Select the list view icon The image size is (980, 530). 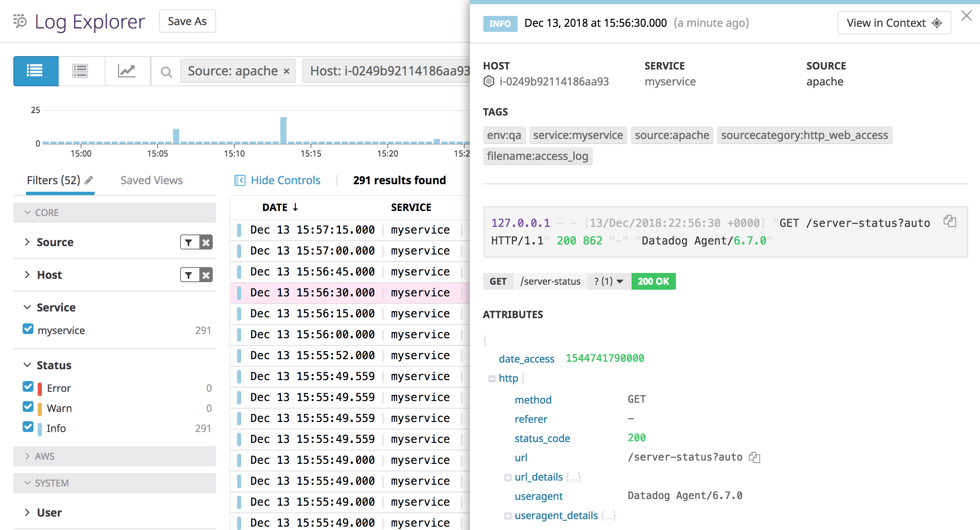coord(36,71)
